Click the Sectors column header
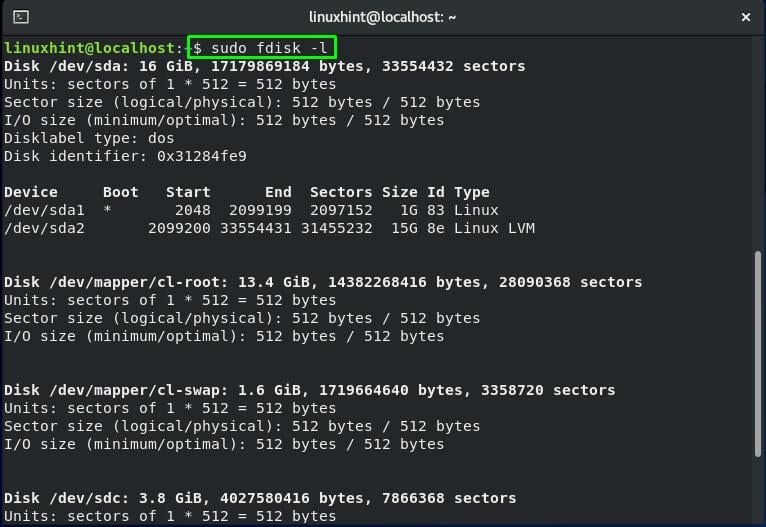 [x=341, y=192]
